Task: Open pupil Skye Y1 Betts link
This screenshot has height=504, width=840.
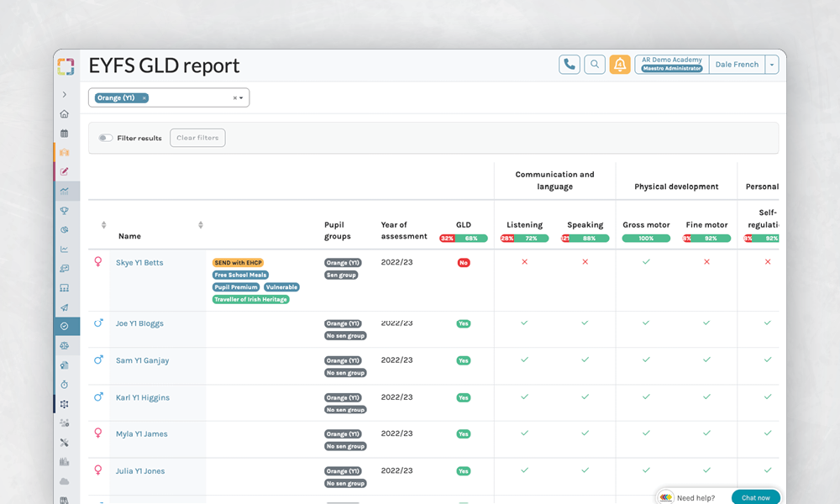Action: pos(139,263)
